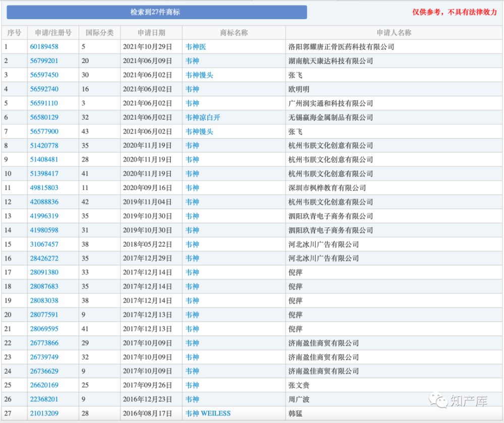Image resolution: width=504 pixels, height=423 pixels.
Task: Open application number 51420778
Action: [44, 146]
